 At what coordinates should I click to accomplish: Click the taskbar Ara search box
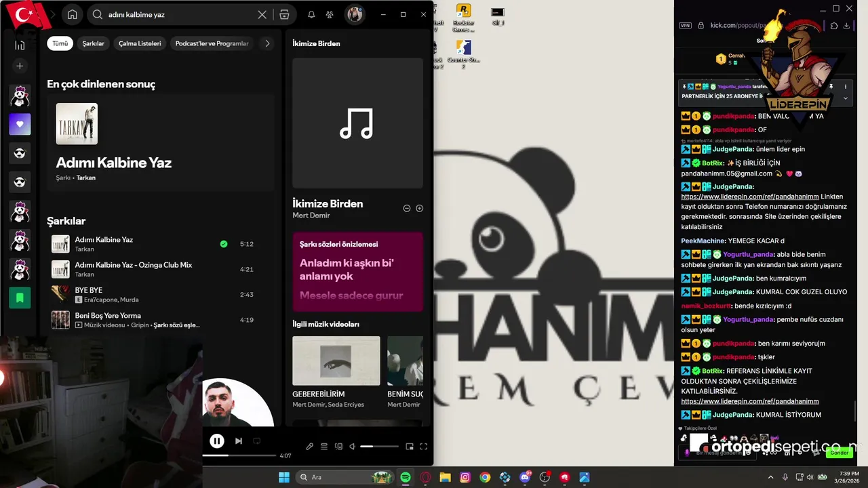(347, 477)
